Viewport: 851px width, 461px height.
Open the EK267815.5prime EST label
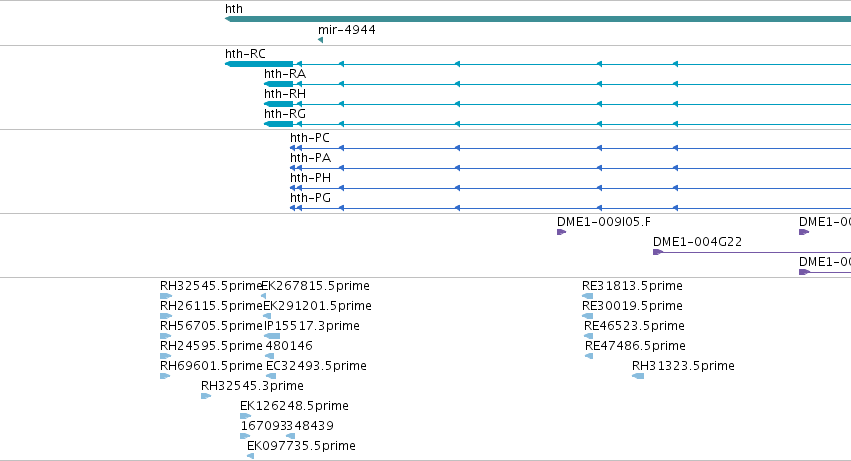[316, 286]
